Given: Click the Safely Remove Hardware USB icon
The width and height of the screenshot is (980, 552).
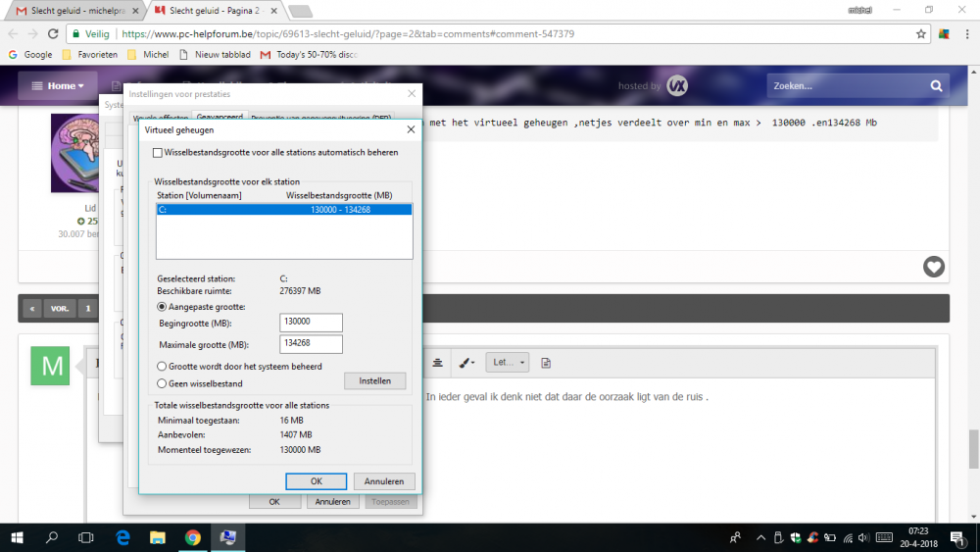Looking at the screenshot, I should (x=778, y=537).
